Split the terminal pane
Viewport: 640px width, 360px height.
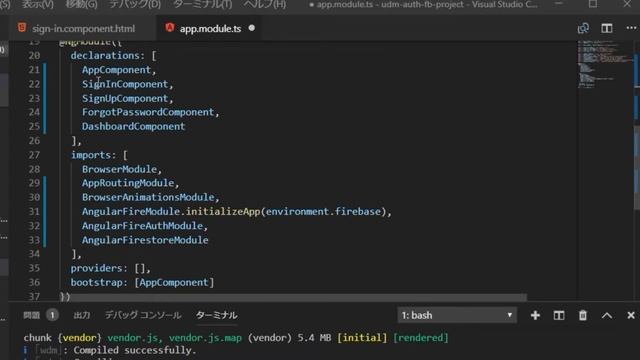coord(559,315)
